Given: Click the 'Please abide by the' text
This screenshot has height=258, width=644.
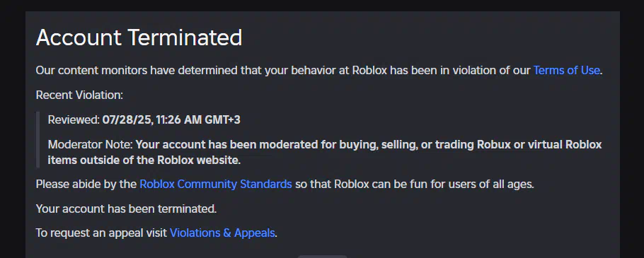Looking at the screenshot, I should (86, 184).
